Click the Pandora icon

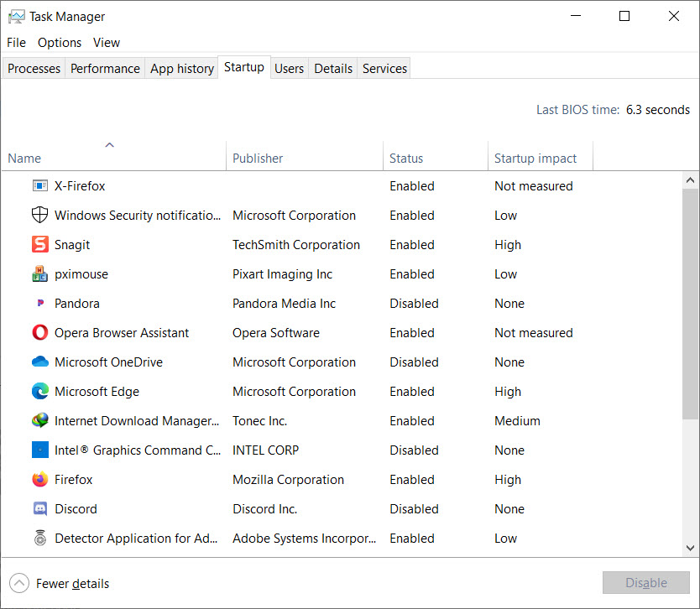[x=40, y=303]
